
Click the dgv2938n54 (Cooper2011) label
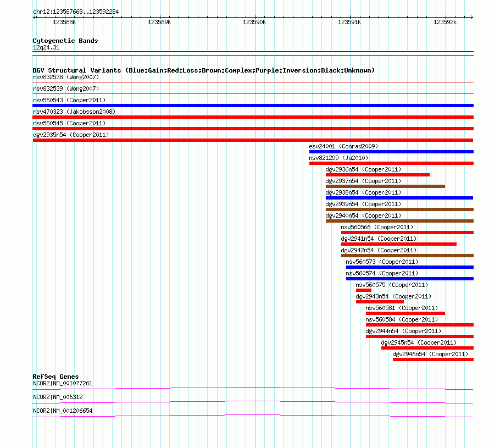pos(363,192)
